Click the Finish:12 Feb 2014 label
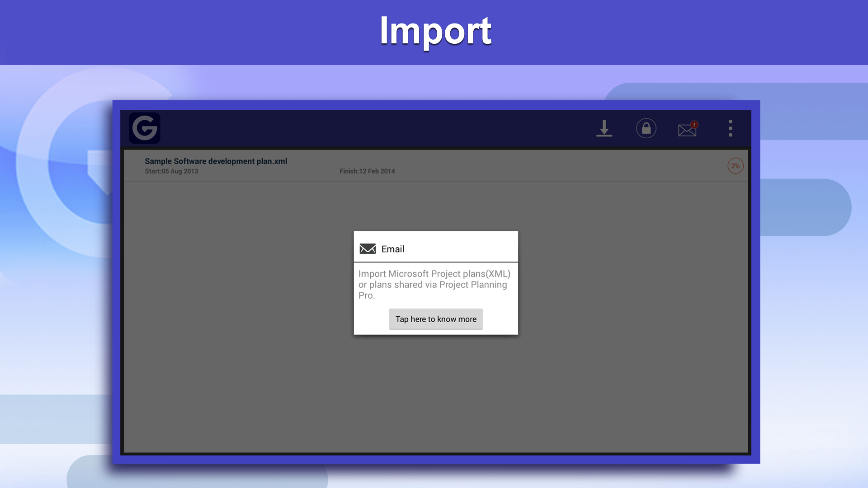The width and height of the screenshot is (868, 488). [x=367, y=171]
